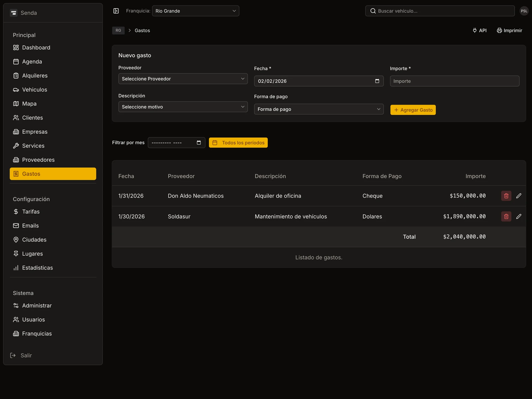The height and width of the screenshot is (399, 532).
Task: Delete the Don Aldo Neumaticos expense
Action: pos(506,196)
